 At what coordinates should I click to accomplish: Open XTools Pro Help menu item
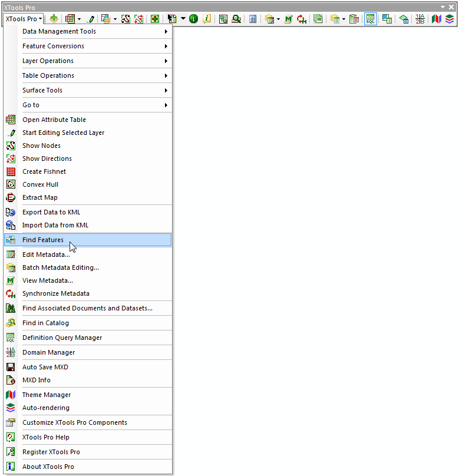point(88,438)
